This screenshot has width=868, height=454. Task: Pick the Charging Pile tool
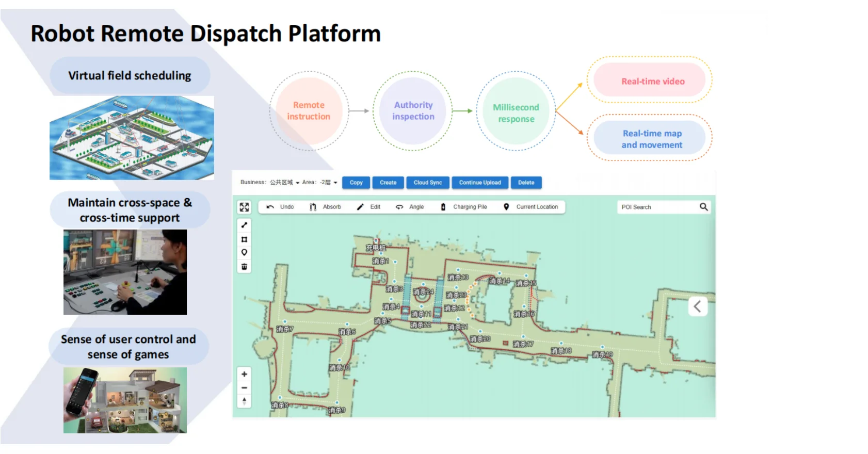pos(463,207)
